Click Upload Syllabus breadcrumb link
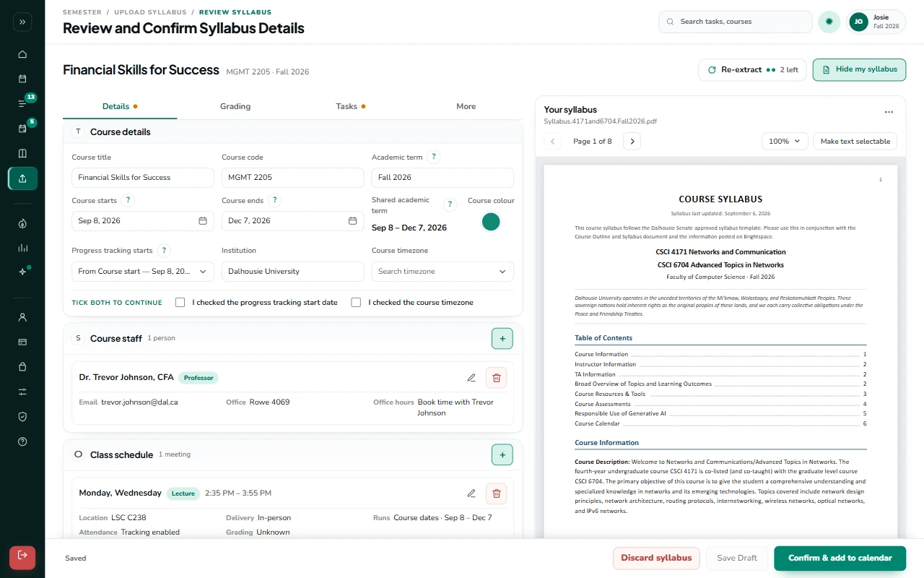Viewport: 924px width, 578px height. (x=150, y=12)
